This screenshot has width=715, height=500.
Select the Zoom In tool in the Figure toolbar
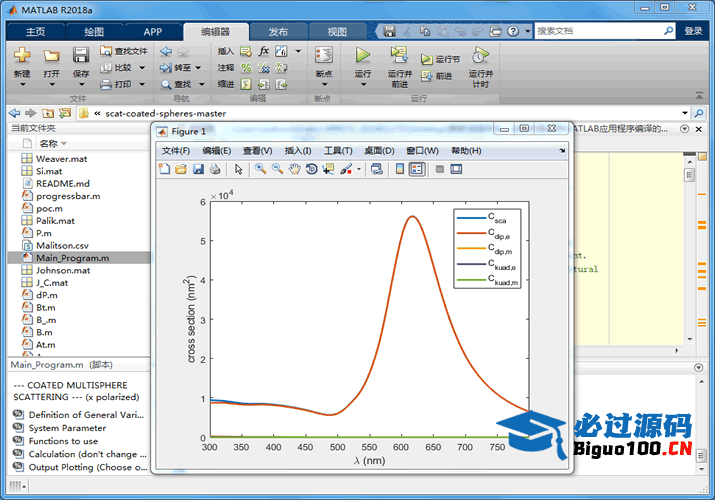pyautogui.click(x=260, y=169)
